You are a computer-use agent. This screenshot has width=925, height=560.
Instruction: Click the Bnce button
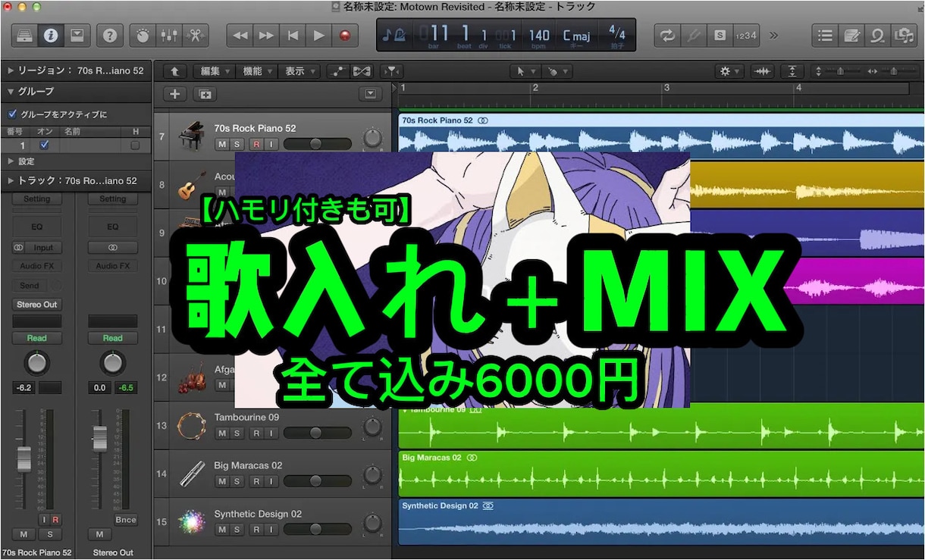point(126,520)
